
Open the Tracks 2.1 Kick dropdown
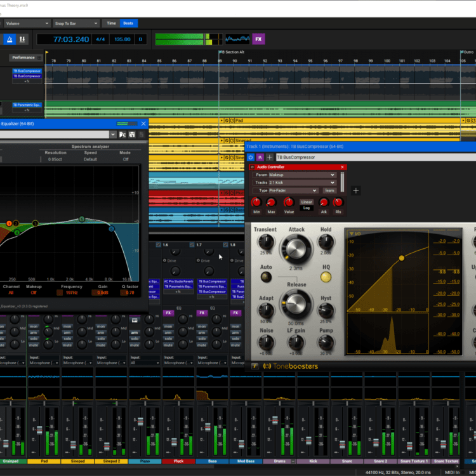click(x=301, y=183)
